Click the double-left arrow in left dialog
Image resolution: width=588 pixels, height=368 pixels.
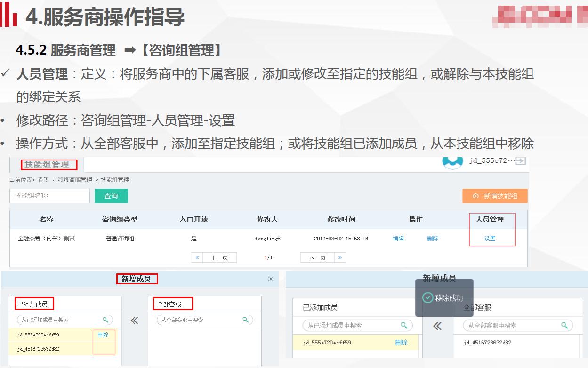[x=135, y=320]
